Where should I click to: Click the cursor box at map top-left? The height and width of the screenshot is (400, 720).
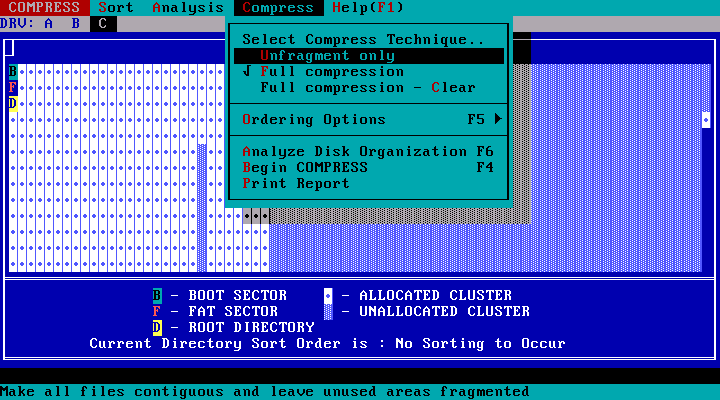coord(9,48)
